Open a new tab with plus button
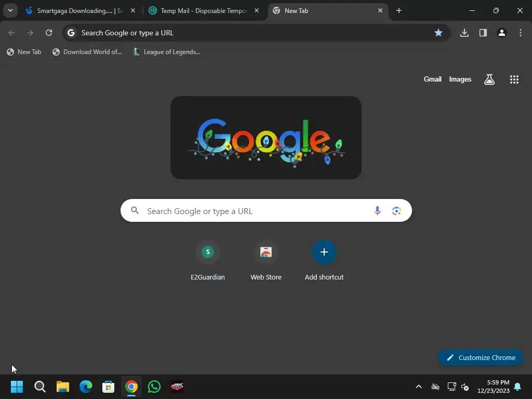 pyautogui.click(x=399, y=11)
